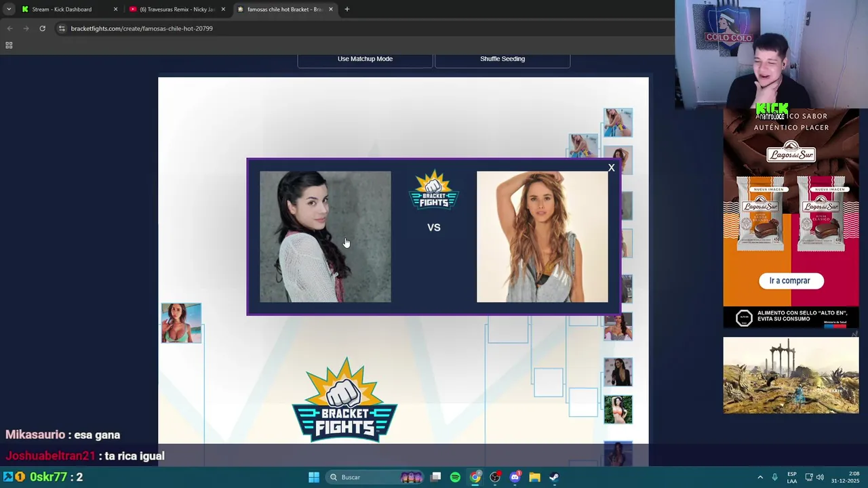Select the famosas chile hot Bracket tab
This screenshot has height=488, width=868.
coord(284,9)
